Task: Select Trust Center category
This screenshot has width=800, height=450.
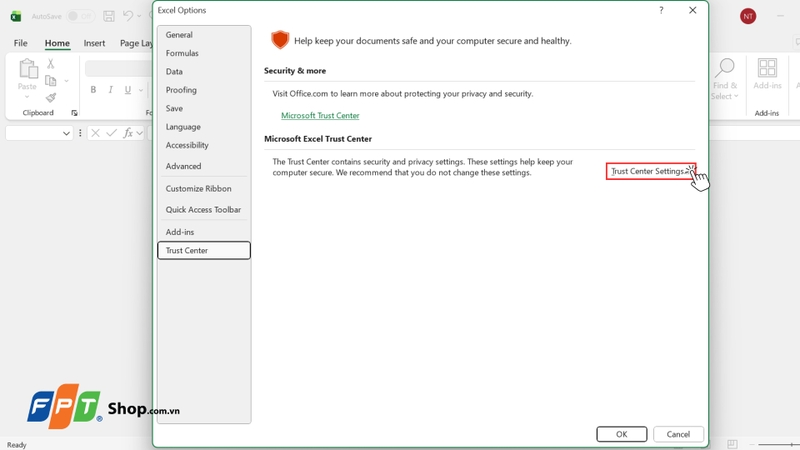Action: tap(204, 250)
